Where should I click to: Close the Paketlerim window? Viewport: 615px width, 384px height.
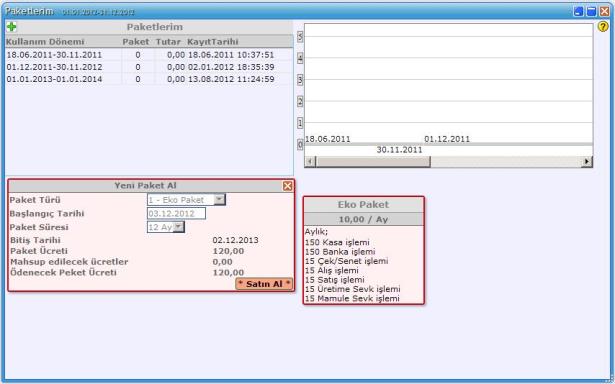(604, 11)
